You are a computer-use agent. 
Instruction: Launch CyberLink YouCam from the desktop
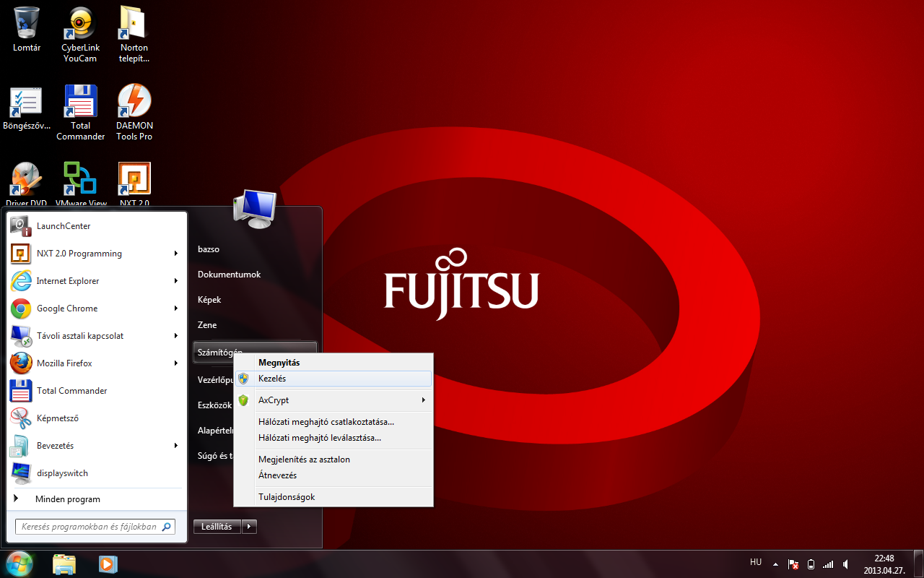[x=80, y=35]
